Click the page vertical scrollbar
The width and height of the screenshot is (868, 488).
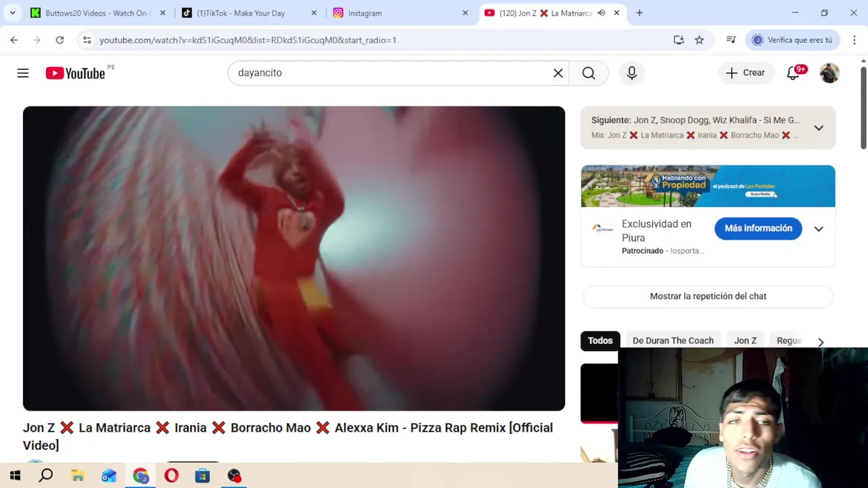coord(863,108)
